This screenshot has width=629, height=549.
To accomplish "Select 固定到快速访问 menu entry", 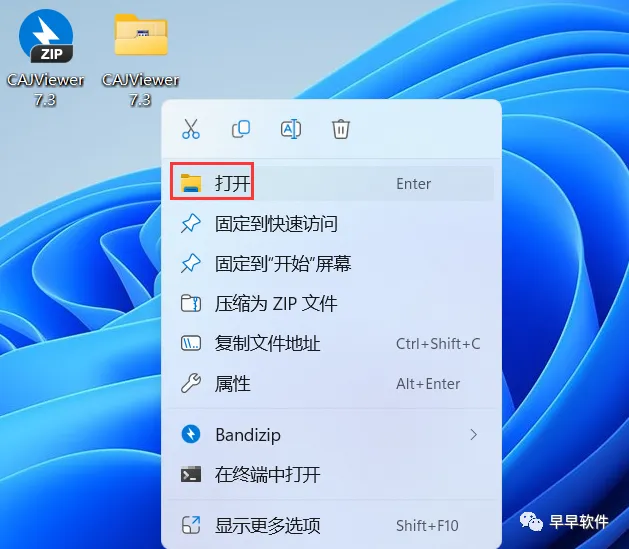I will 332,224.
